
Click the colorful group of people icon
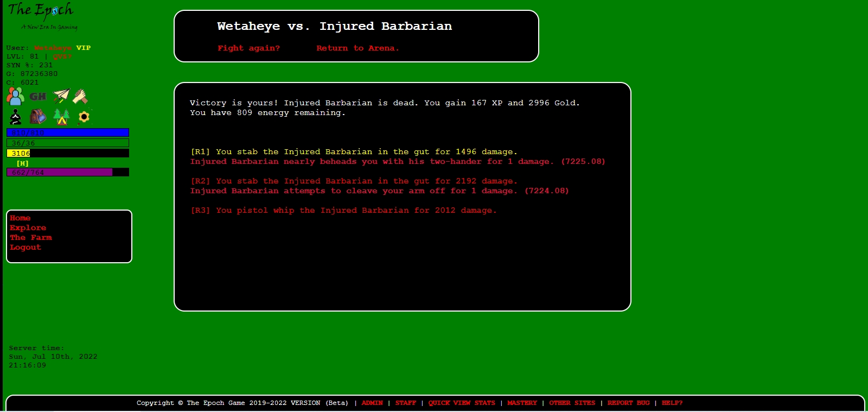[15, 97]
